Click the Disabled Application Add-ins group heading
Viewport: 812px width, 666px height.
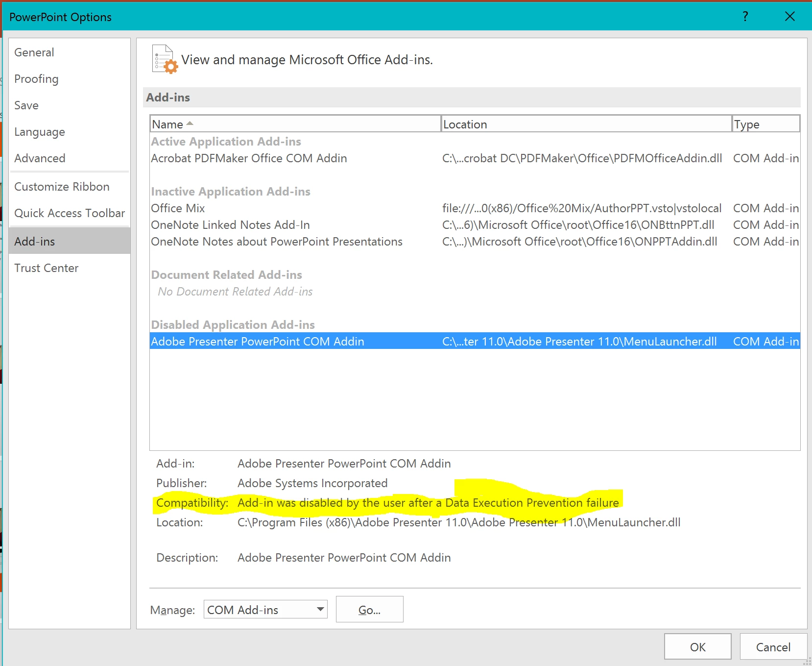coord(233,325)
